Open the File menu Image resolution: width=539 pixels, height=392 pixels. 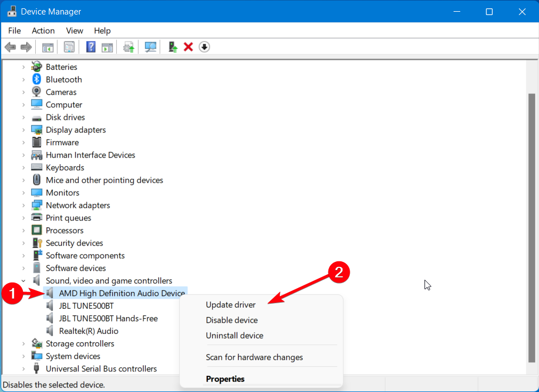[15, 31]
